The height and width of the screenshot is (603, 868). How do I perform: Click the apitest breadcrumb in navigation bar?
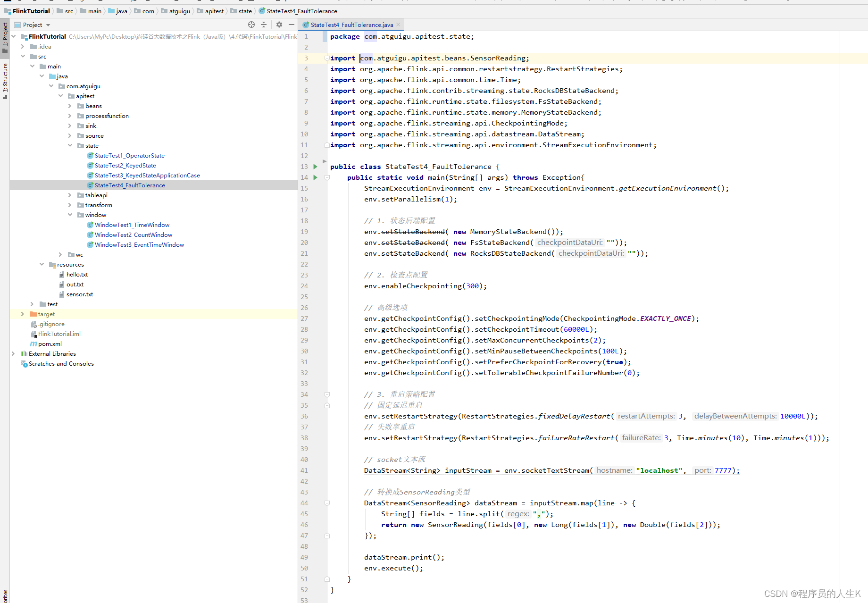coord(214,11)
